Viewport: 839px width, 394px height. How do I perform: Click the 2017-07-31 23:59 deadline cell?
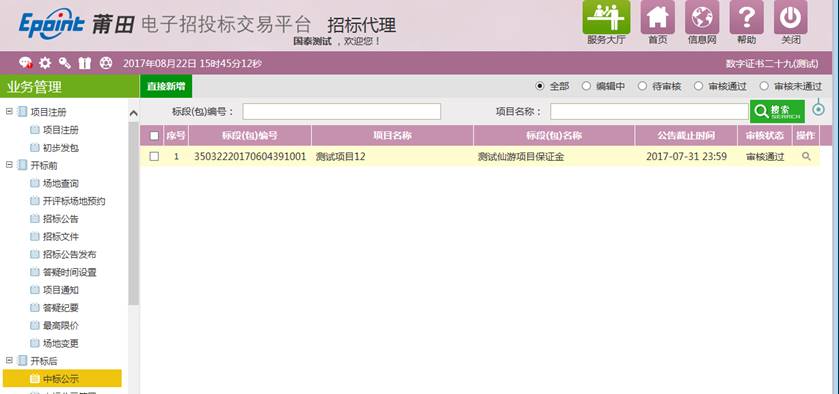click(687, 157)
